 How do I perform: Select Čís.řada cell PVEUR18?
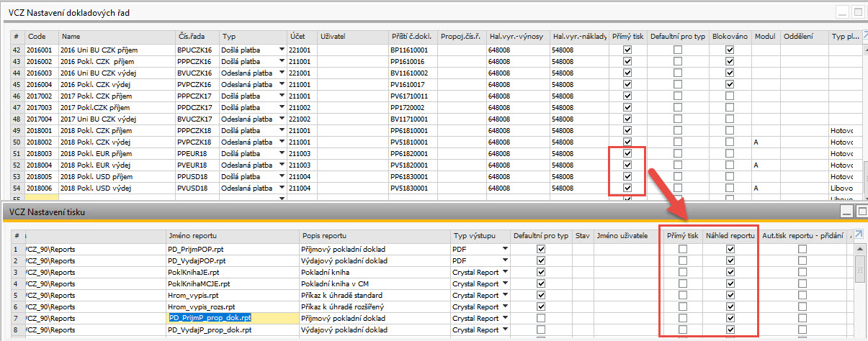tap(197, 165)
